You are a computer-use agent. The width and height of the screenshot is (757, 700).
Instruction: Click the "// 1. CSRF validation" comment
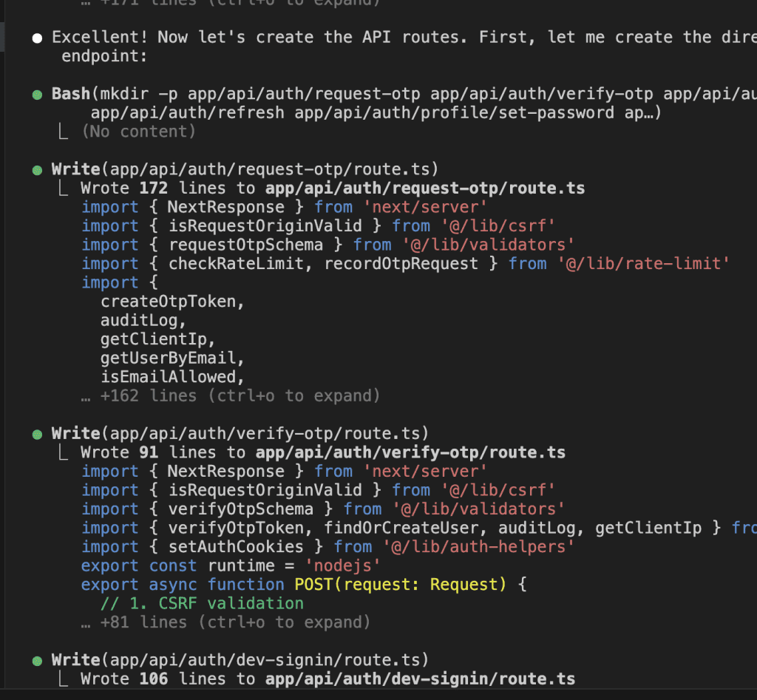point(202,603)
